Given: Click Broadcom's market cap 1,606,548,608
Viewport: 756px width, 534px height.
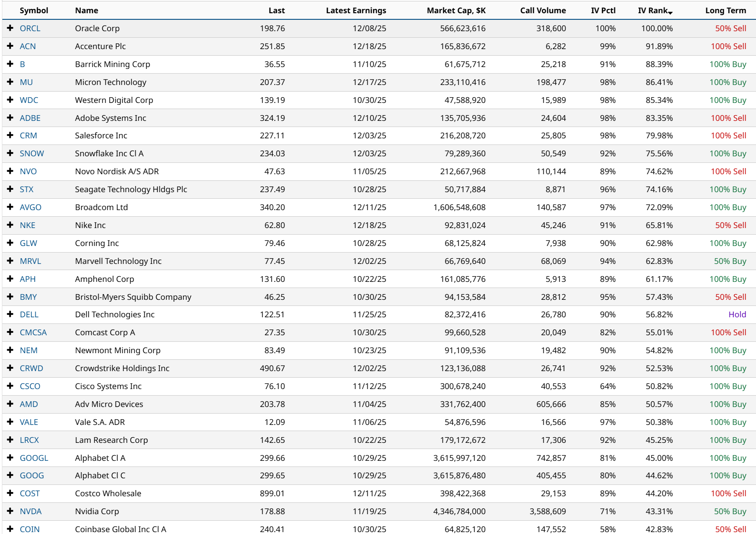Looking at the screenshot, I should tap(460, 207).
